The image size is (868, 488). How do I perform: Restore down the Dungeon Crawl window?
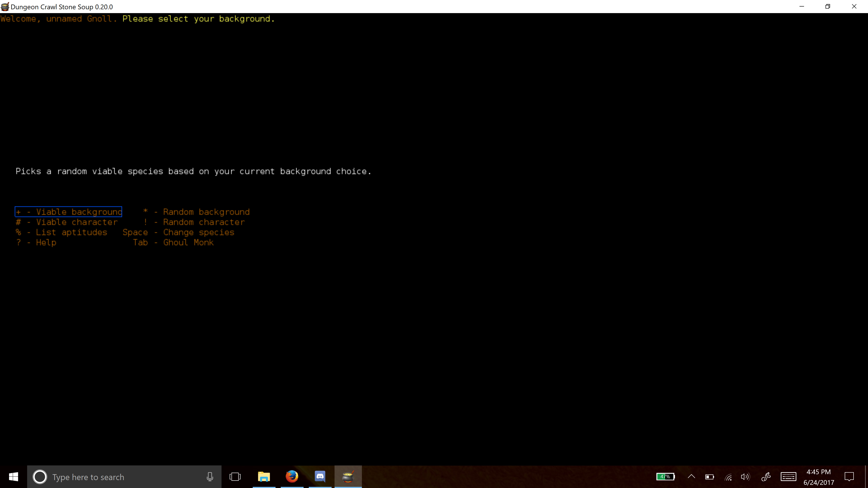[828, 6]
